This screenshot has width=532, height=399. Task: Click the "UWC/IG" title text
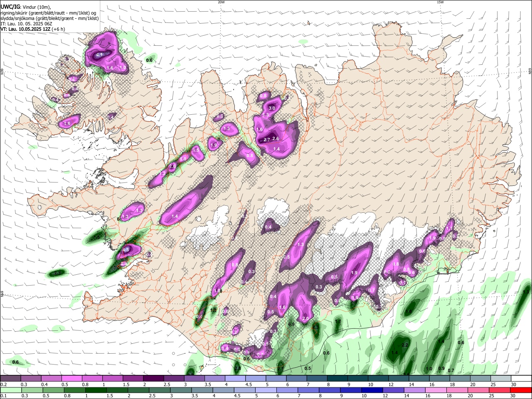click(10, 7)
